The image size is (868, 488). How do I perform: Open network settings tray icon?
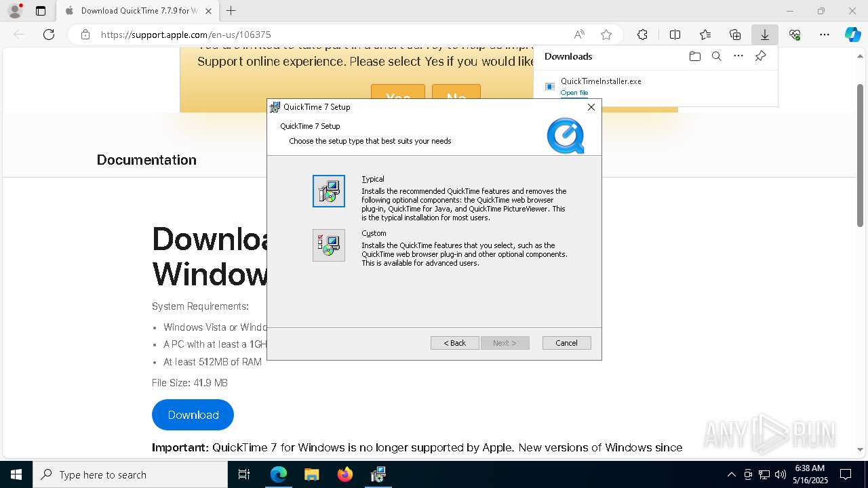(x=764, y=474)
